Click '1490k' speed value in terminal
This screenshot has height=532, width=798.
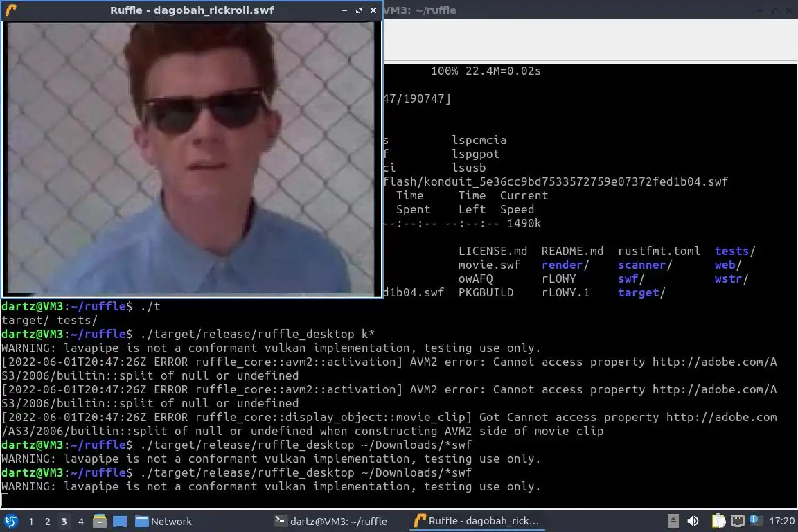524,223
